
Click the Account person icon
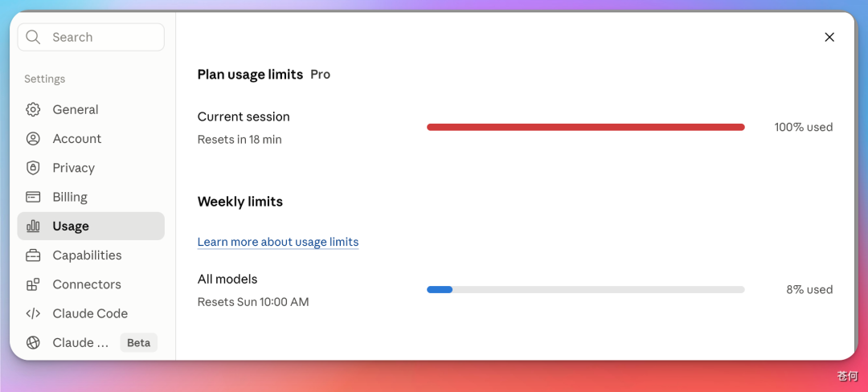[33, 139]
